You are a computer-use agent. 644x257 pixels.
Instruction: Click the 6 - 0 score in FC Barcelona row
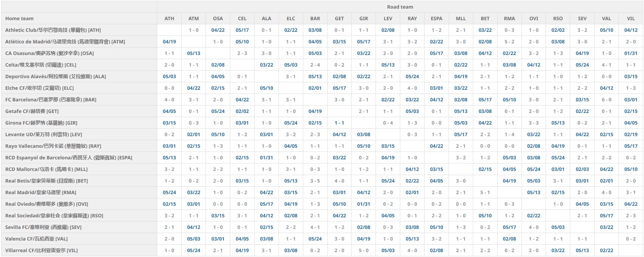[x=607, y=100]
